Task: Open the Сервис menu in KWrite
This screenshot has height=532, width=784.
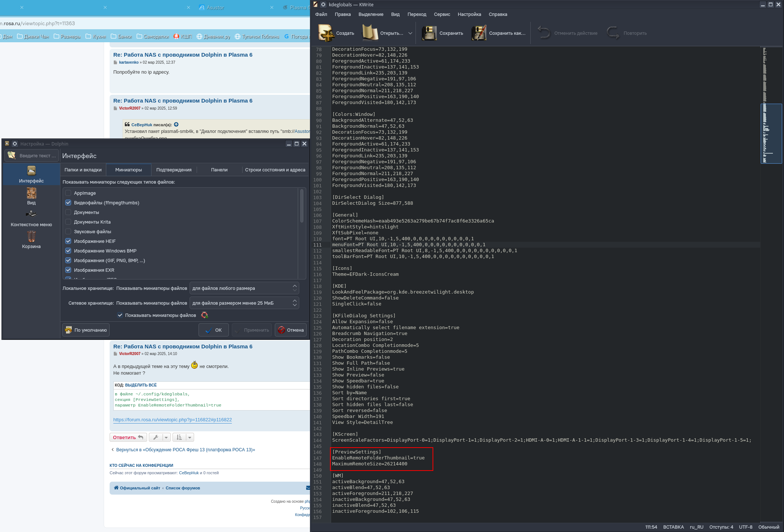Action: pyautogui.click(x=442, y=14)
